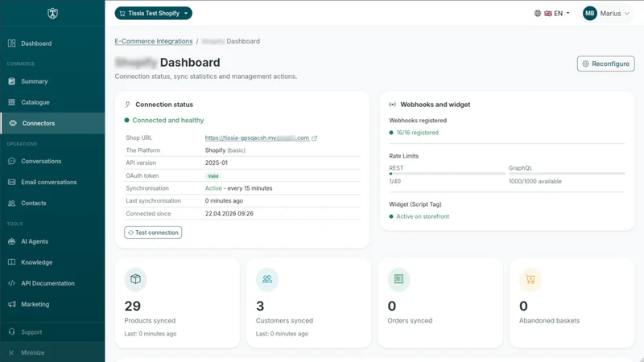The image size is (644, 362).
Task: Click the Knowledge book icon
Action: pos(11,262)
